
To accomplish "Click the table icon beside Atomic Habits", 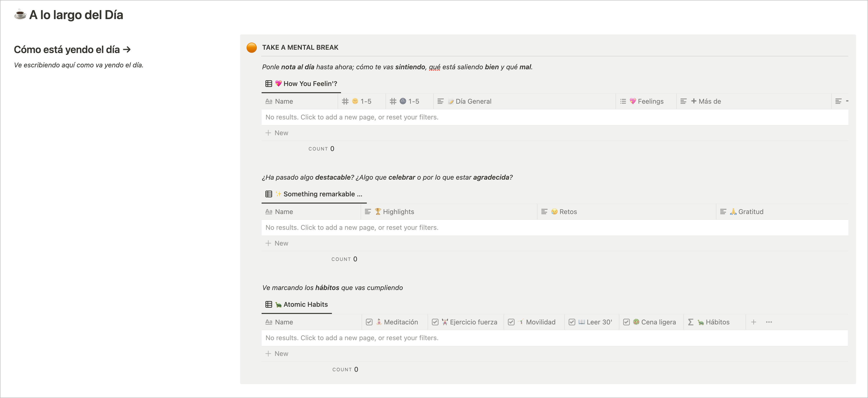I will coord(269,304).
